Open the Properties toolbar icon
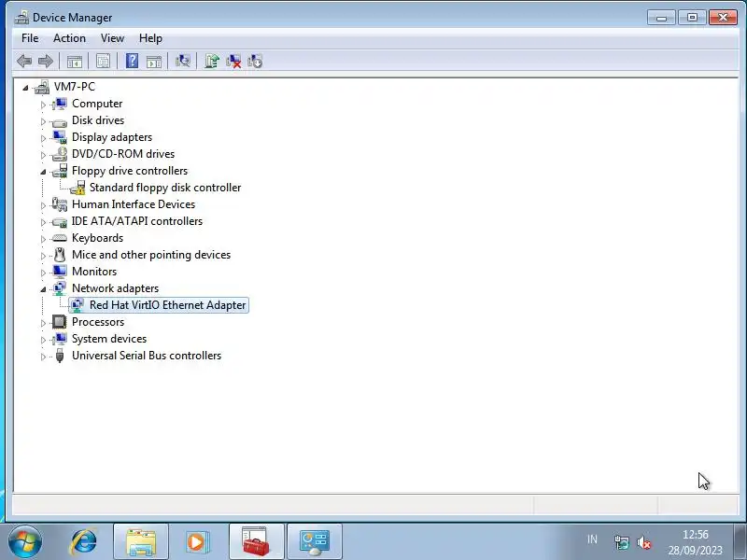 pos(103,61)
